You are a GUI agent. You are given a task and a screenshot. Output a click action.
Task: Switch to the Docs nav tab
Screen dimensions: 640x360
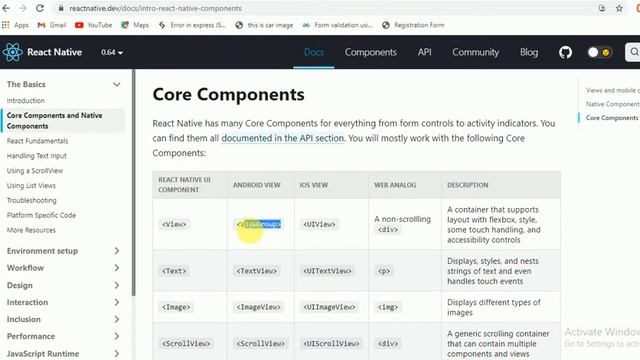313,52
